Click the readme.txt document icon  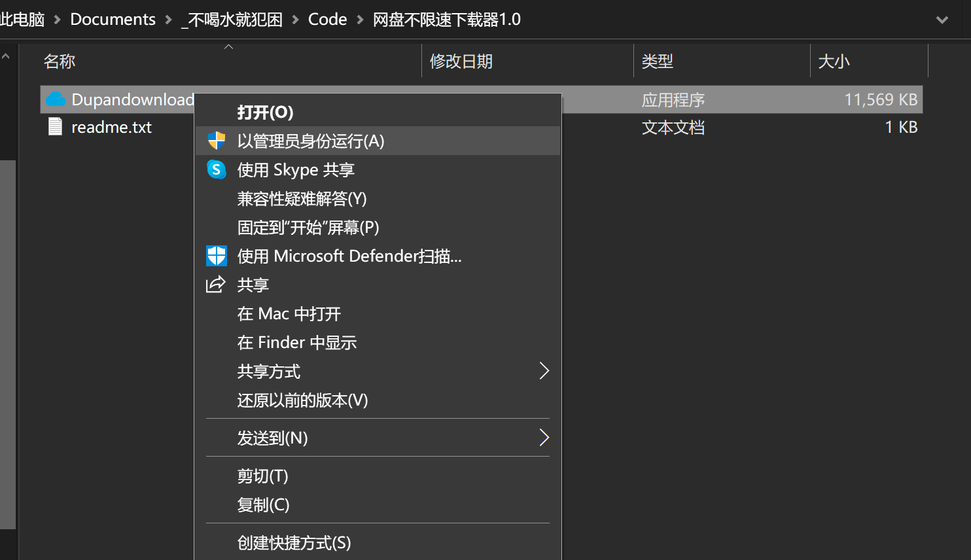[x=56, y=127]
